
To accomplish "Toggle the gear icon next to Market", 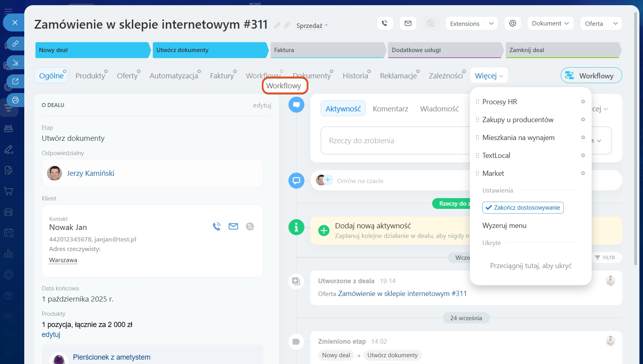I will pos(583,173).
